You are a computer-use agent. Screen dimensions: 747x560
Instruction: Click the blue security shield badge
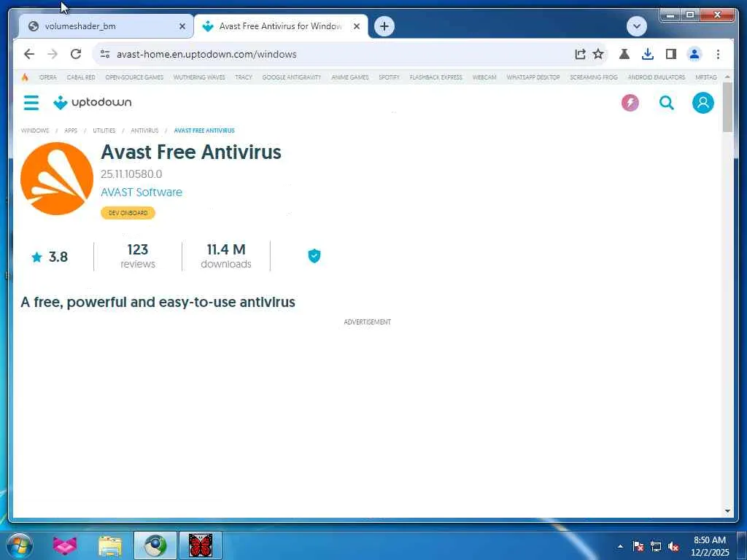(314, 256)
